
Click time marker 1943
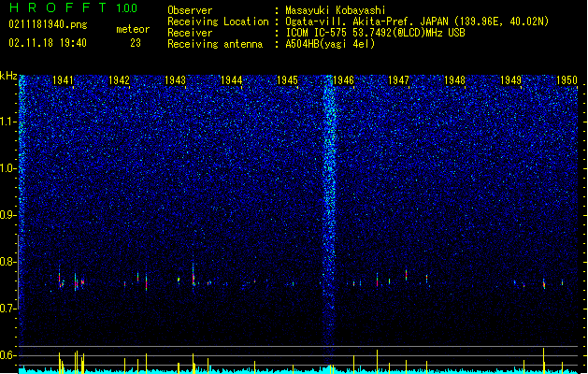(175, 80)
